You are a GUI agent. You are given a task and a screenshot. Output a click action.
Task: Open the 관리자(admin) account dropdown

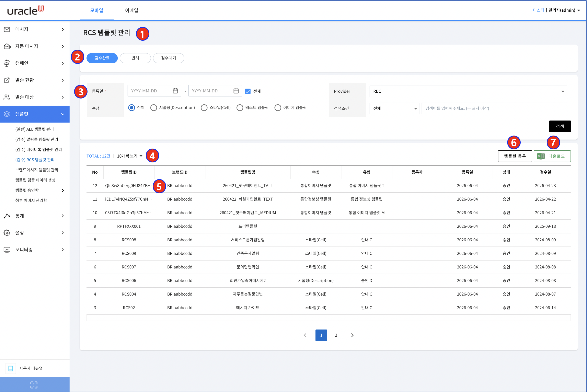click(564, 10)
